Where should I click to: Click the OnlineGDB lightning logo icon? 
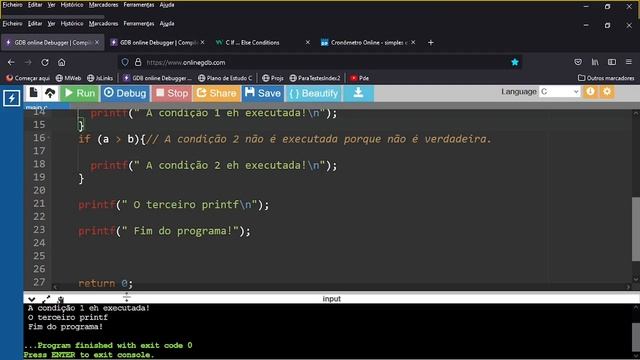tap(11, 98)
